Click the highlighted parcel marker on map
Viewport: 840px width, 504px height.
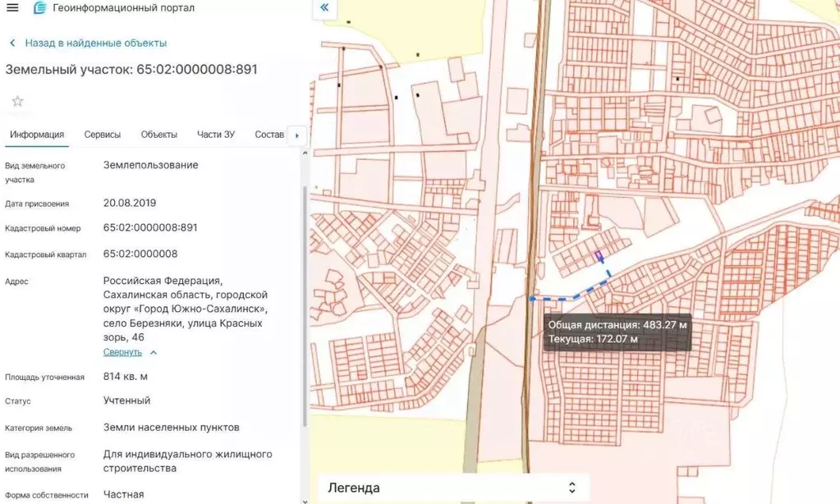click(600, 255)
